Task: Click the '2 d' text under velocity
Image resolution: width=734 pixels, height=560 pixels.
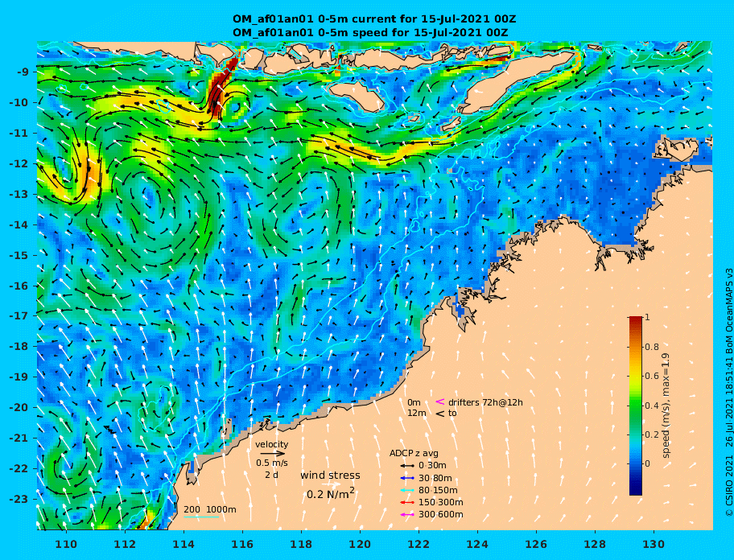Action: click(x=271, y=475)
